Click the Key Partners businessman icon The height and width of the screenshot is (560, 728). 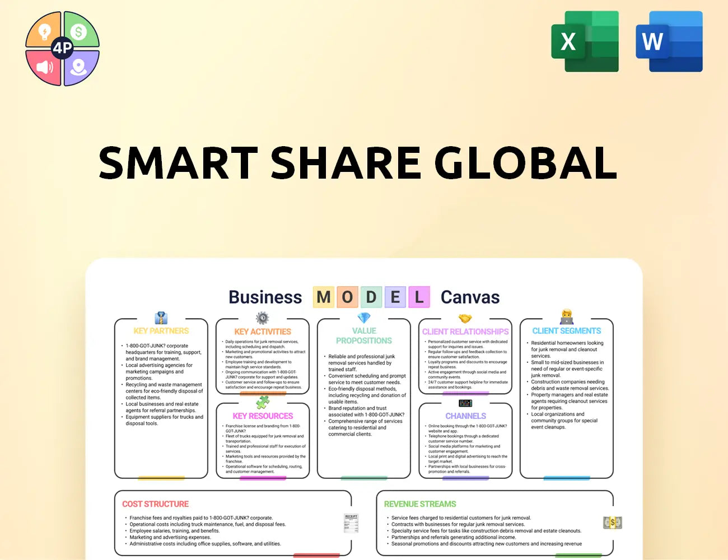pyautogui.click(x=161, y=318)
